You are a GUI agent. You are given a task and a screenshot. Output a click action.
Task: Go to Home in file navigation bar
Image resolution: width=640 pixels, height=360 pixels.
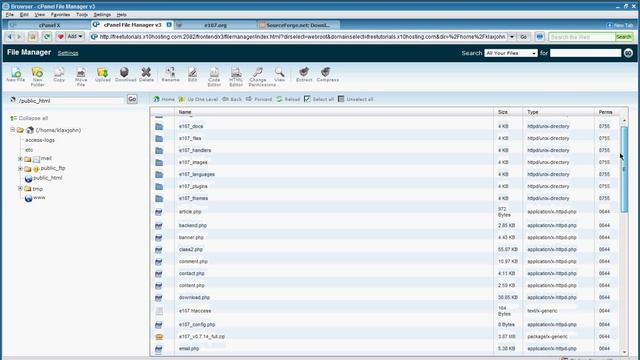[x=164, y=99]
